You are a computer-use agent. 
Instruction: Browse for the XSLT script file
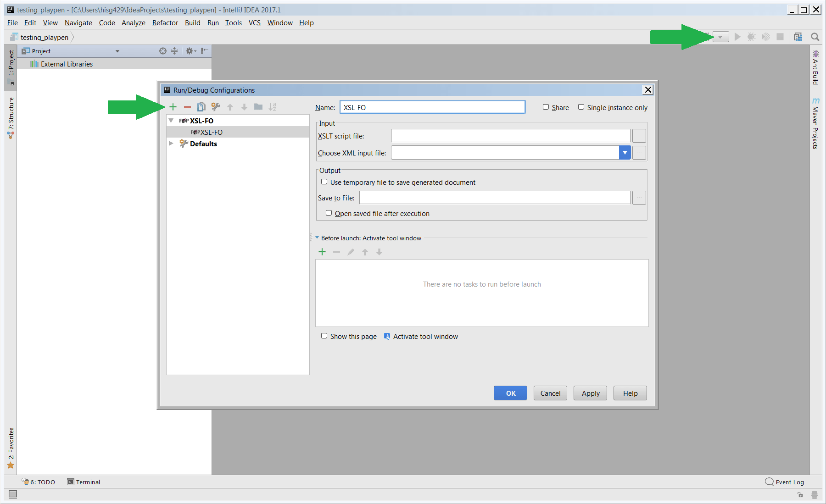coord(639,136)
